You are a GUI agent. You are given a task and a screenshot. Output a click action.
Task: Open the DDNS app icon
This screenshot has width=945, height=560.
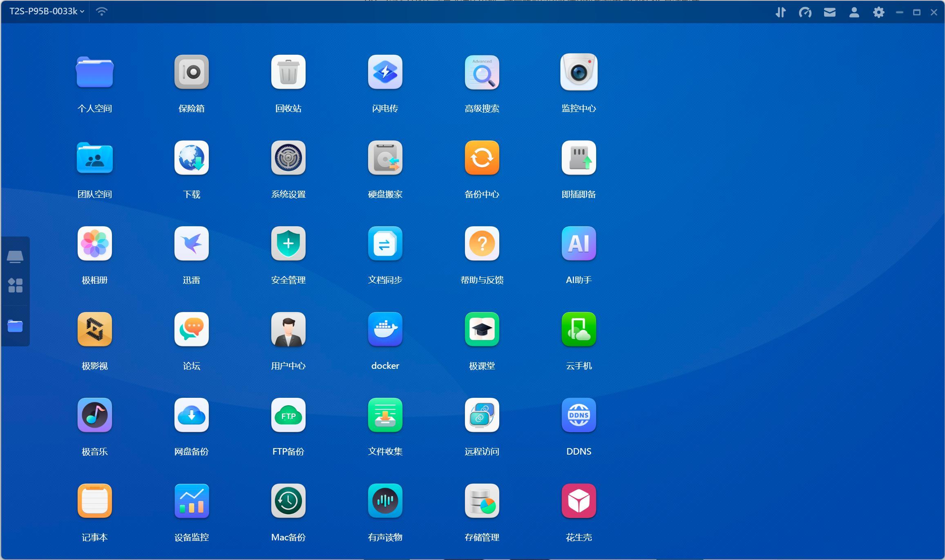[579, 415]
